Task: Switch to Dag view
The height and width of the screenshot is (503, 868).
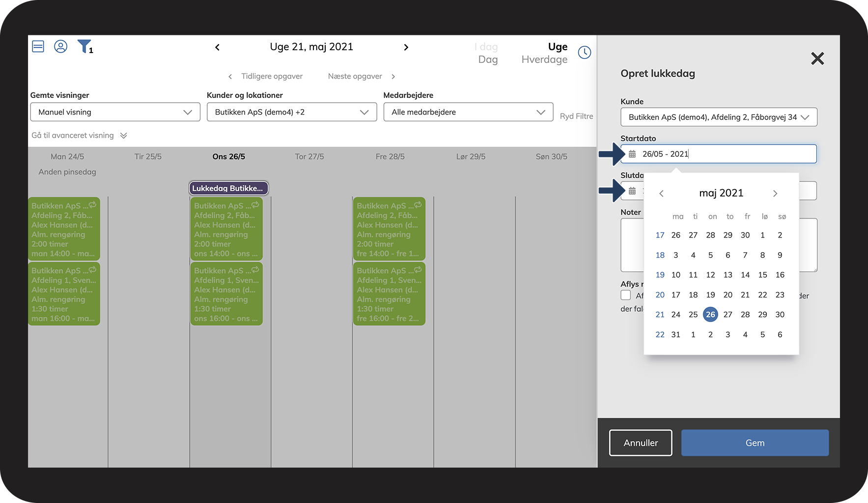Action: pyautogui.click(x=488, y=59)
